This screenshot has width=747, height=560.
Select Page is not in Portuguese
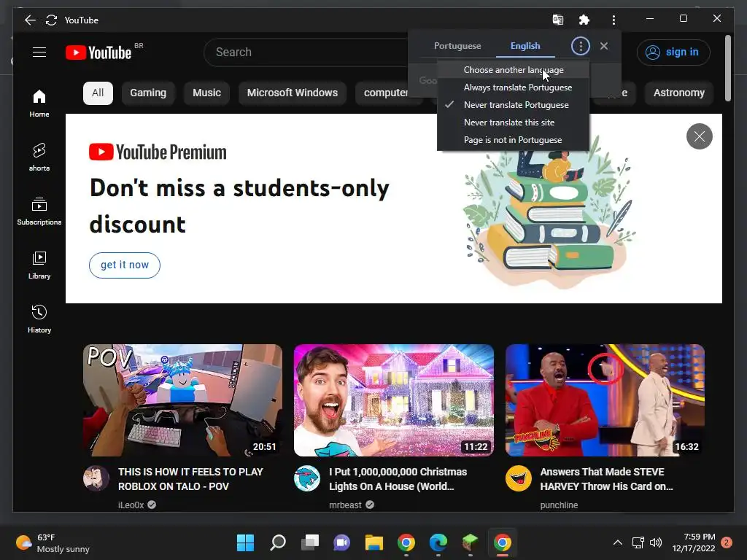point(513,140)
